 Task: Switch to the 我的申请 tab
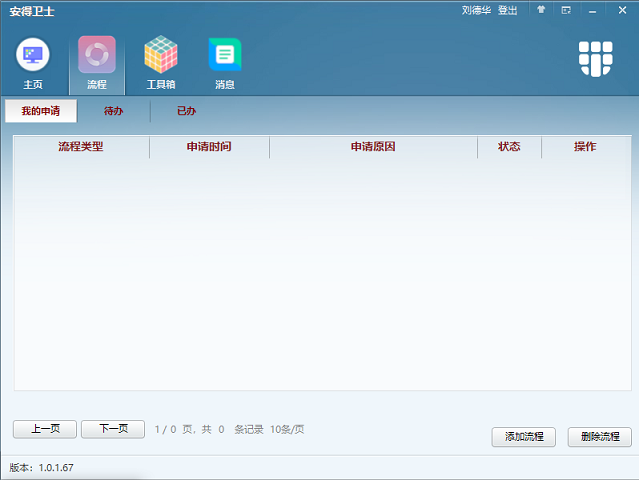point(41,111)
